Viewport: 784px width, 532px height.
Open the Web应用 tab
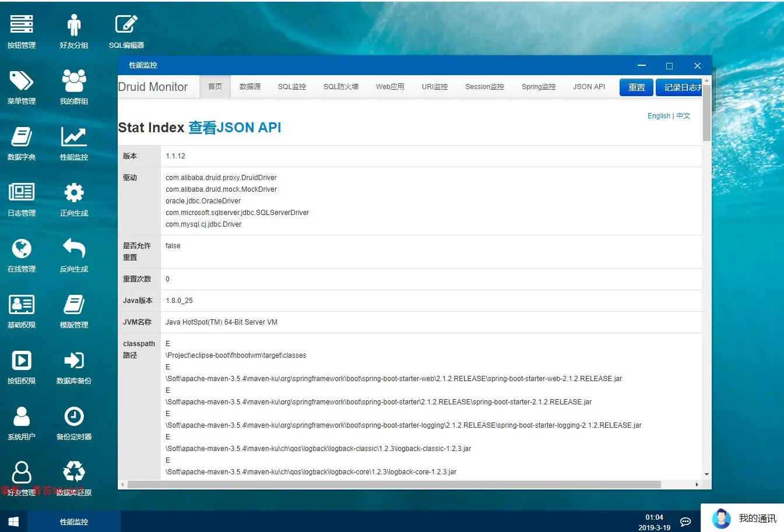coord(390,86)
